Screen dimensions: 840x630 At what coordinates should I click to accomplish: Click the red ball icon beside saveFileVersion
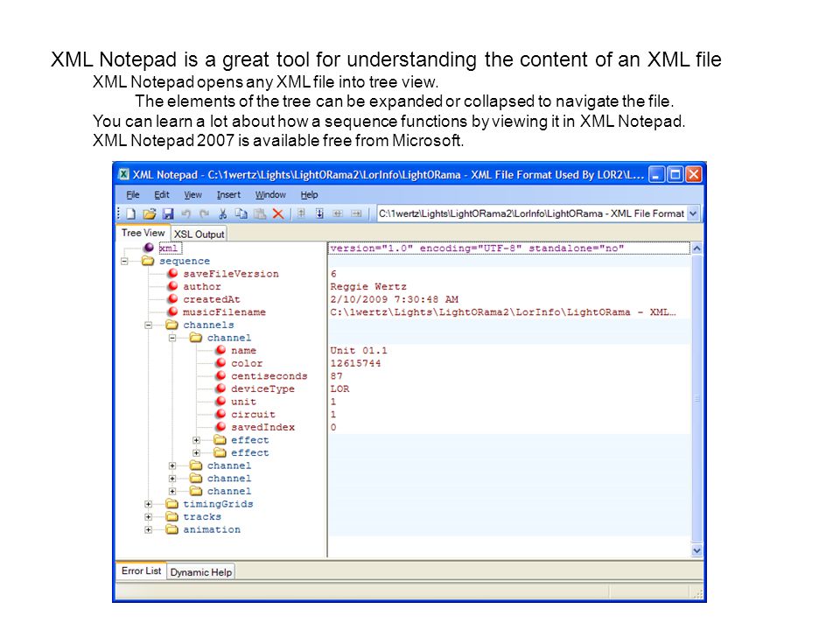pos(172,273)
